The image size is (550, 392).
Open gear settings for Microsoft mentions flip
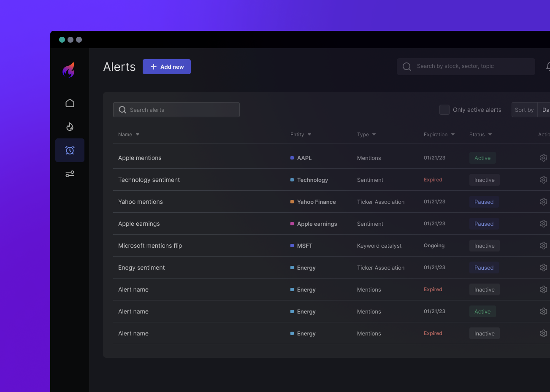click(x=544, y=246)
